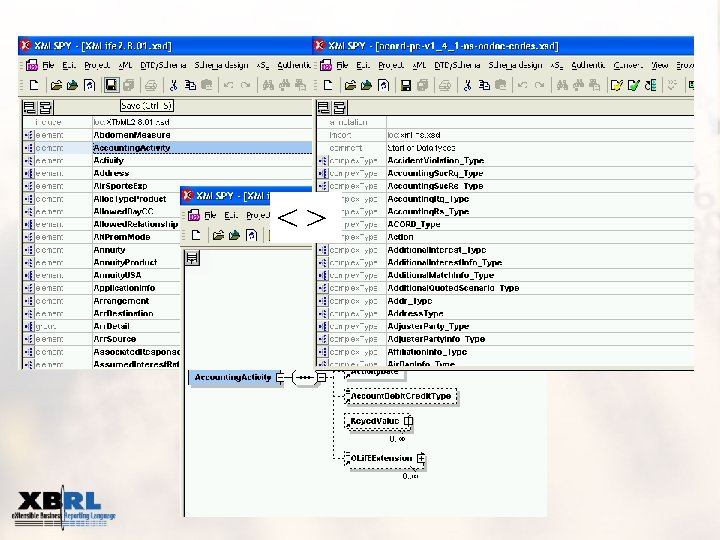Click Undo arrow in left XMLSpy toolbar
Viewport: 720px width, 540px height.
[x=228, y=85]
